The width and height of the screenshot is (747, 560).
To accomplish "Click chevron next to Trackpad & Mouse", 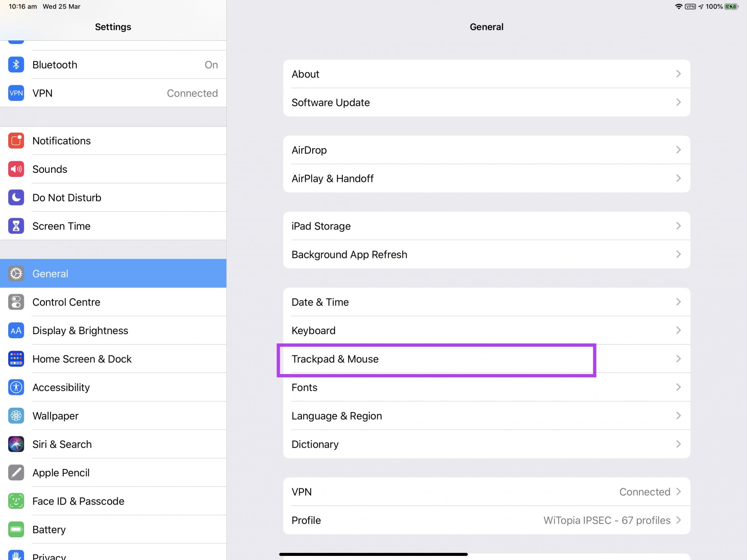I will click(678, 359).
